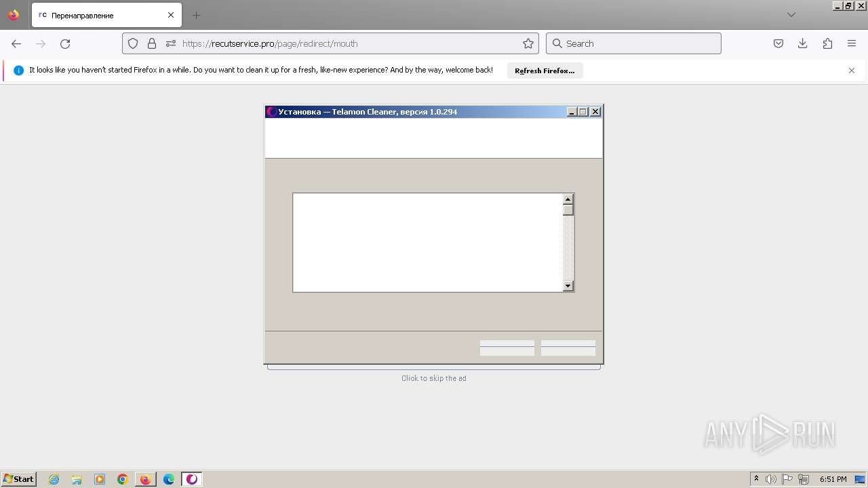Viewport: 868px width, 488px height.
Task: Launch Microsoft Edge from taskbar
Action: click(x=169, y=479)
